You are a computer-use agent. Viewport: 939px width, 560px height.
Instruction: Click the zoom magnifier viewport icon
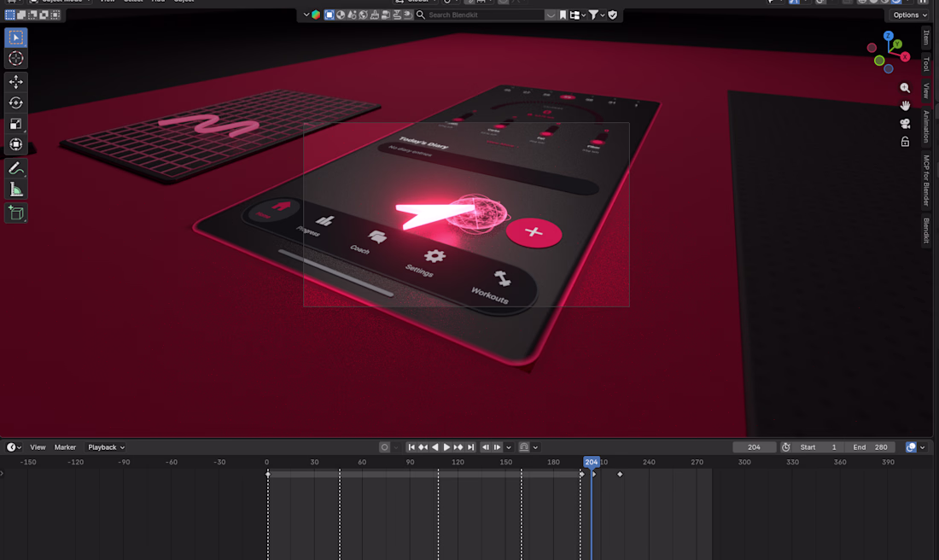coord(905,88)
